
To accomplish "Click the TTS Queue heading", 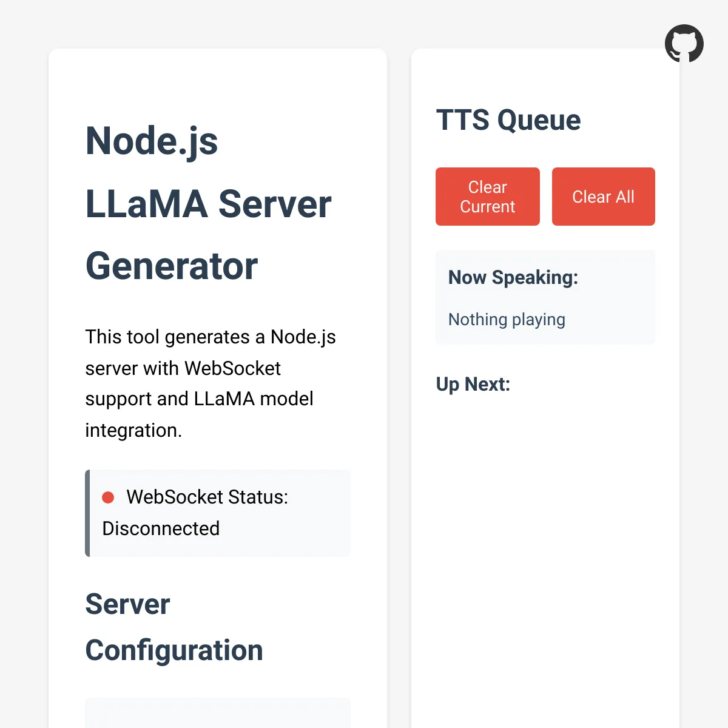I will coord(508,120).
